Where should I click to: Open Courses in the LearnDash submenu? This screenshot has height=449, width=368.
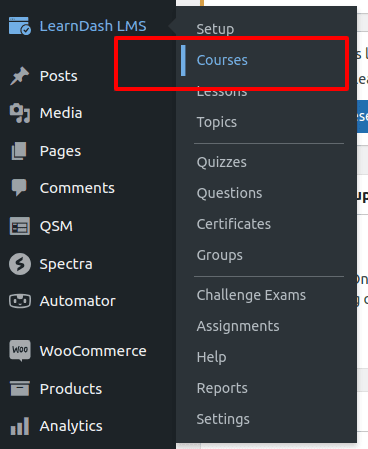[x=222, y=60]
